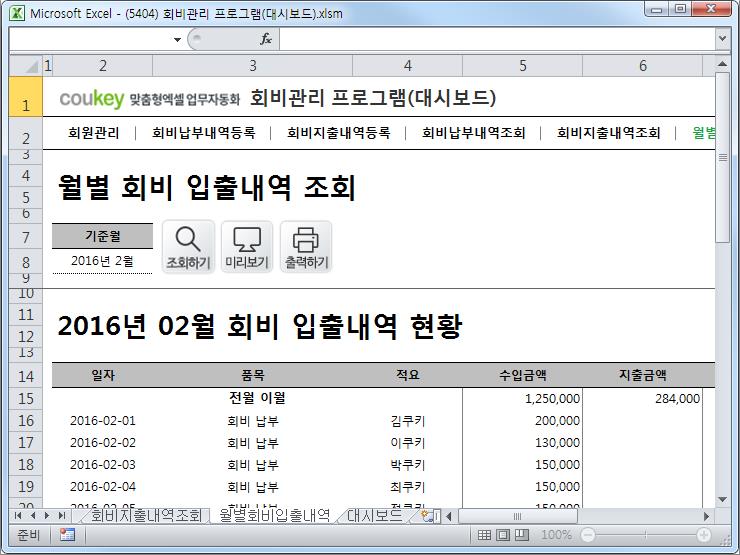The image size is (740, 555).
Task: Click the 전월 이월 cell
Action: point(257,398)
